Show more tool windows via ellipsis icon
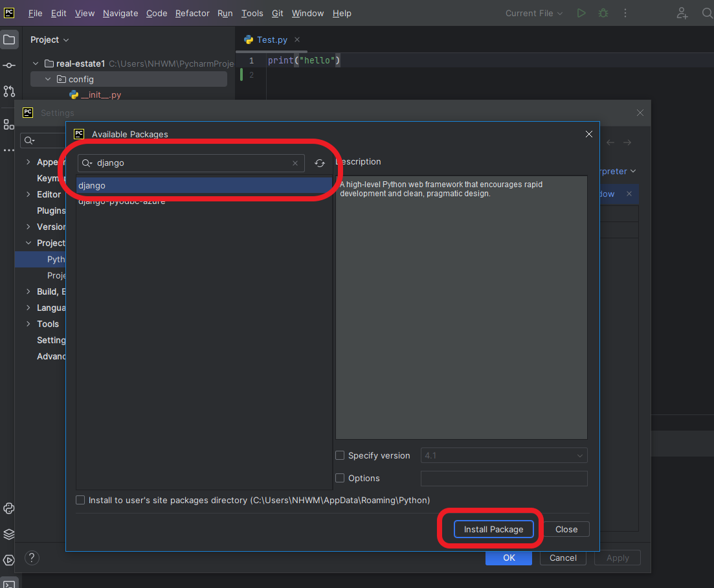 click(x=8, y=150)
